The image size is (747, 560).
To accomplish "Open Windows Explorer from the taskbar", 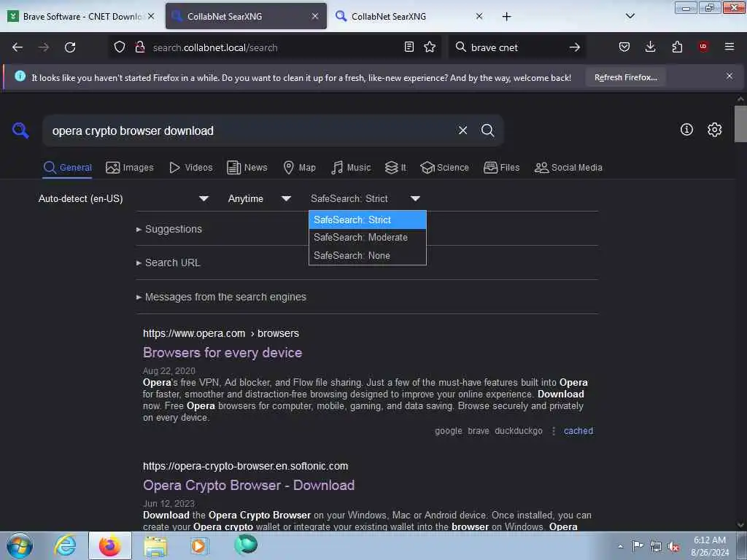I will (155, 546).
